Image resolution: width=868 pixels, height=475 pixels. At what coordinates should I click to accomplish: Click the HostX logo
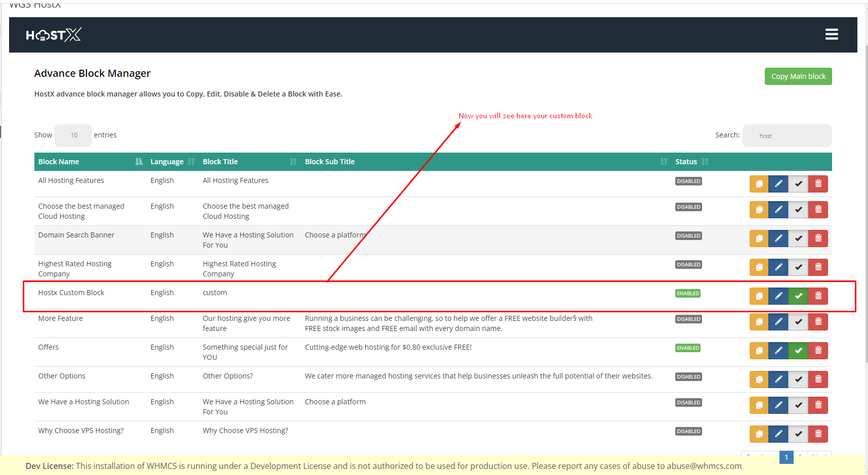click(54, 34)
